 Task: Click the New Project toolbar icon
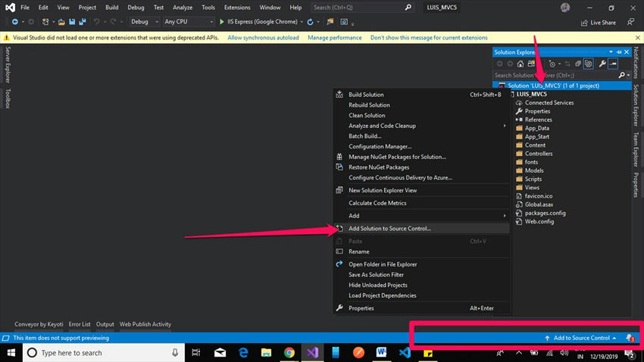click(45, 22)
